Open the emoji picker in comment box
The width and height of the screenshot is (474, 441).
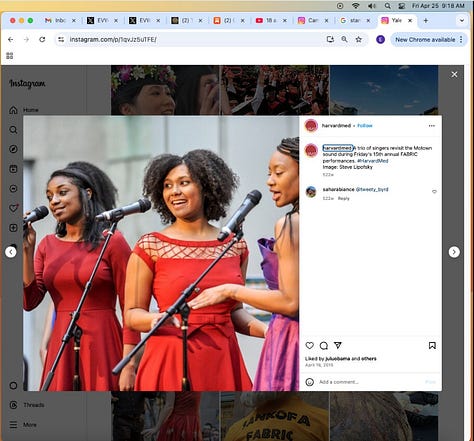pyautogui.click(x=310, y=382)
